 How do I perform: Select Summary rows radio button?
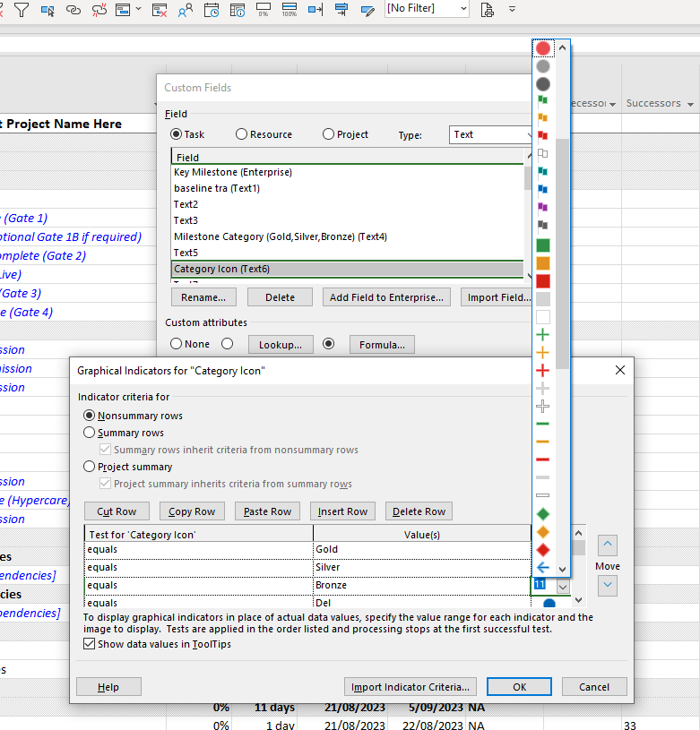click(89, 433)
